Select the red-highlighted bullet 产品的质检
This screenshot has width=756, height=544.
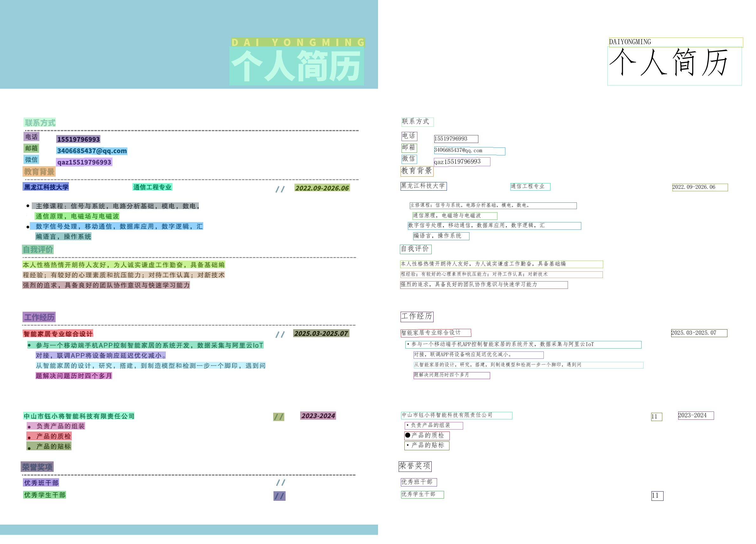click(x=49, y=436)
